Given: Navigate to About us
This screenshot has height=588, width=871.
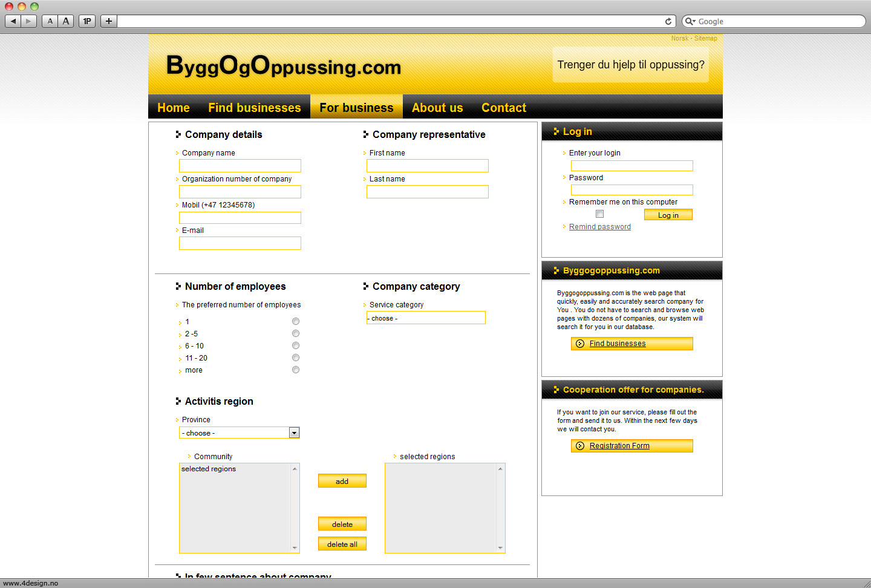Looking at the screenshot, I should (437, 108).
